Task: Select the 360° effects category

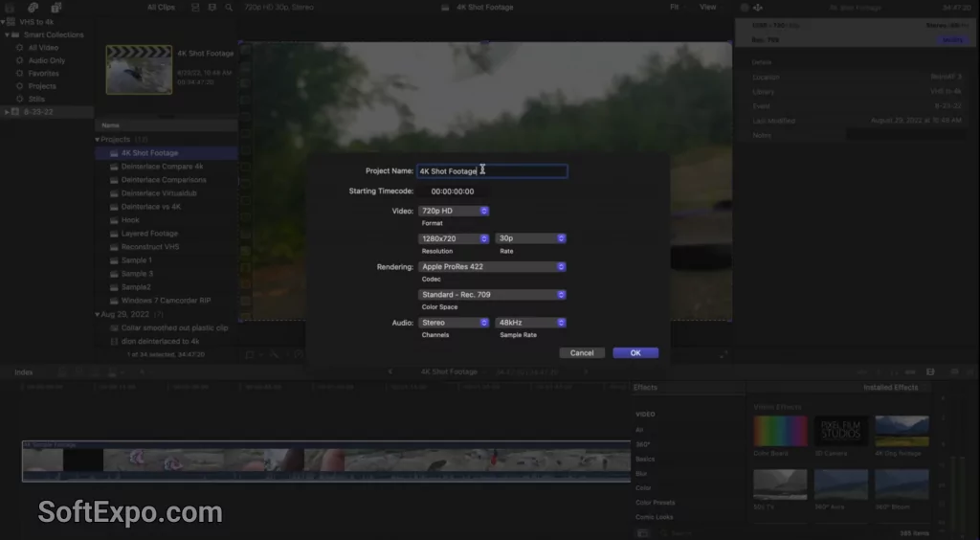Action: (x=642, y=444)
